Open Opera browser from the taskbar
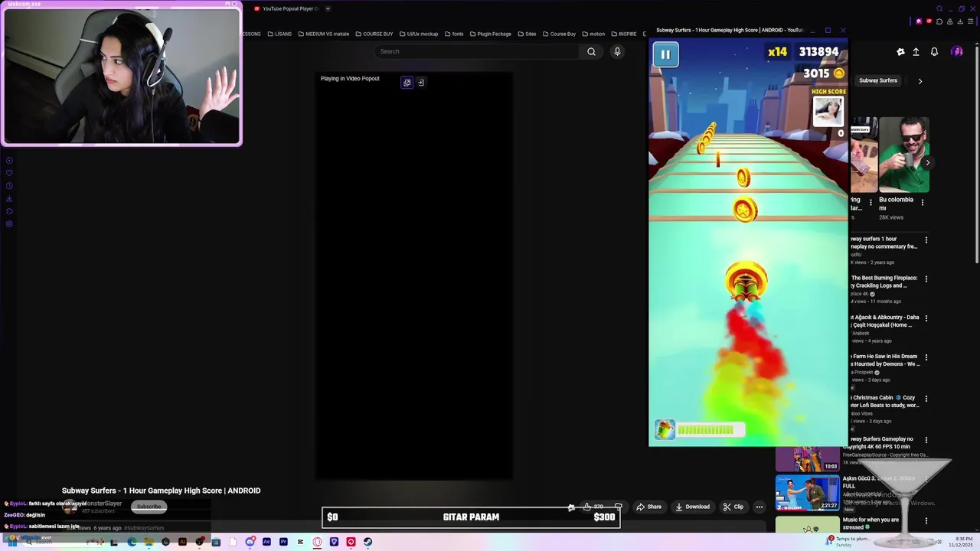980x551 pixels. 317,542
